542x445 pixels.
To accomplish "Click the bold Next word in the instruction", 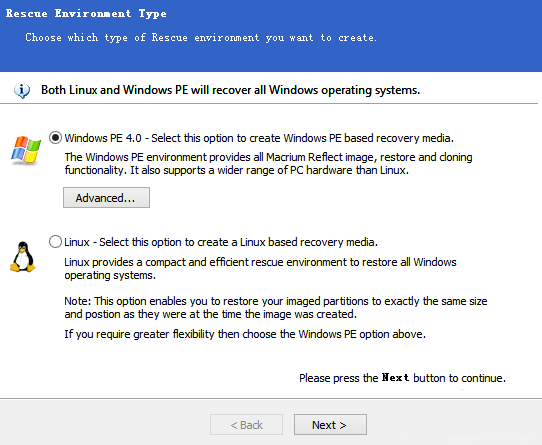I will [x=395, y=377].
